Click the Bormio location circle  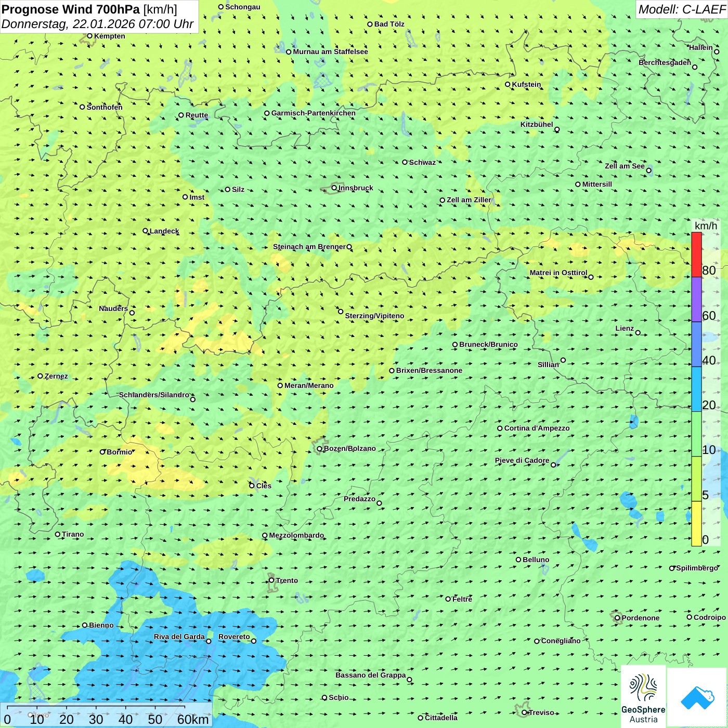(102, 452)
